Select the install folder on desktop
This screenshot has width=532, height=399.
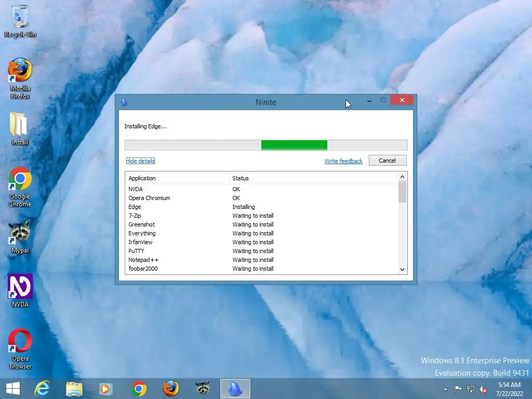coord(20,129)
